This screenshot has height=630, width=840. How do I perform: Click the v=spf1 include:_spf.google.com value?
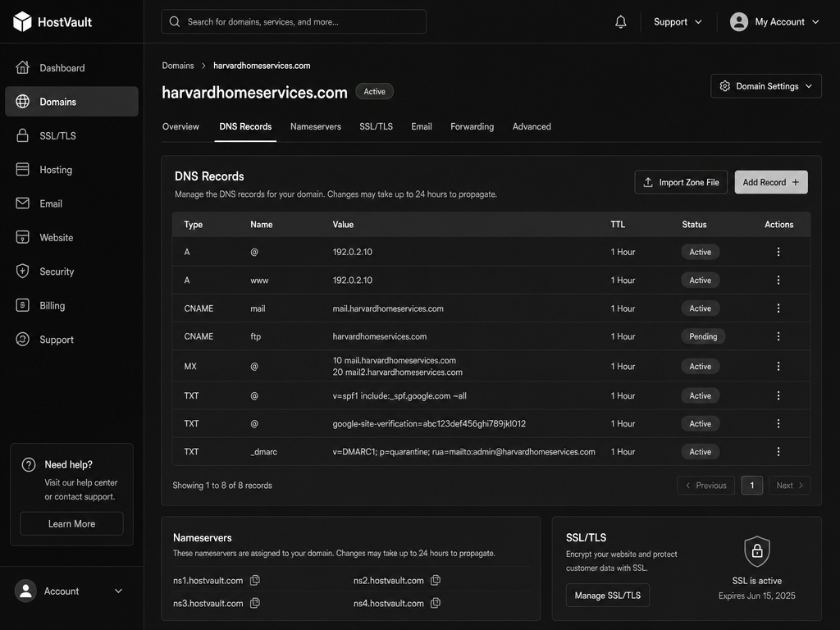399,396
